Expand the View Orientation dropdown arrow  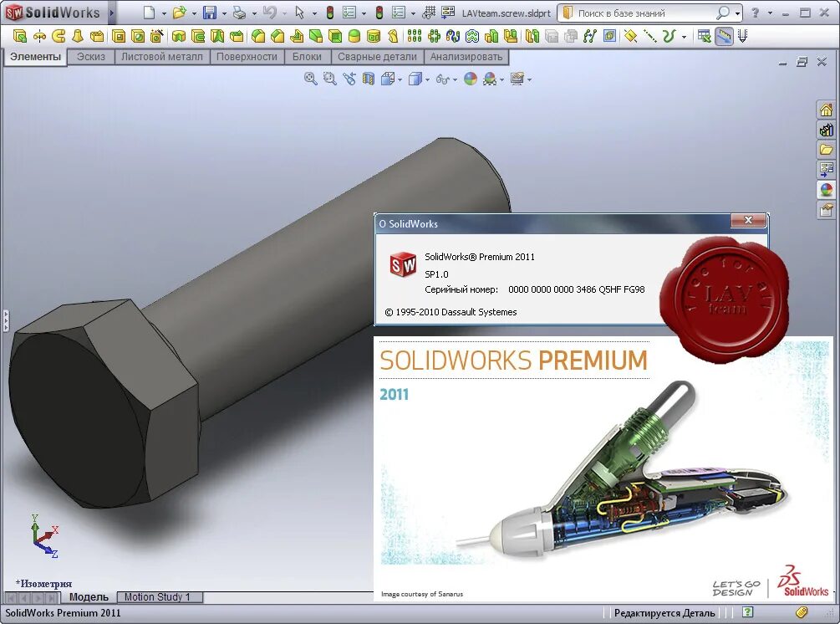pyautogui.click(x=400, y=79)
